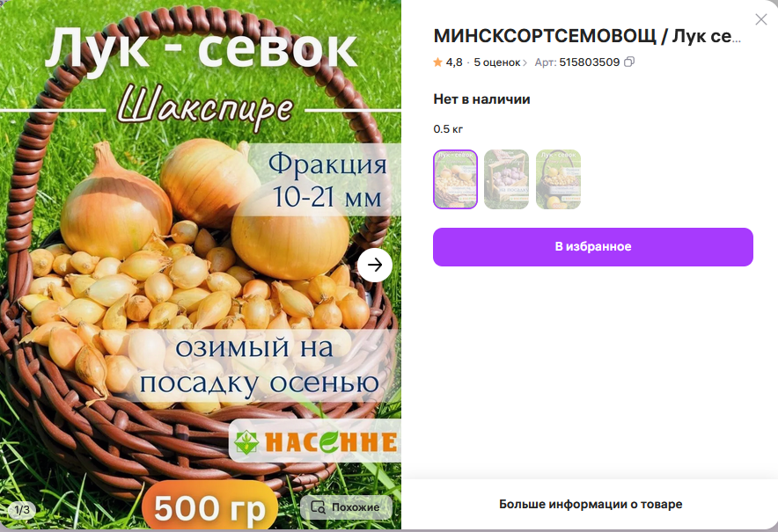778x532 pixels.
Task: Add the item via В избранное button
Action: 593,247
